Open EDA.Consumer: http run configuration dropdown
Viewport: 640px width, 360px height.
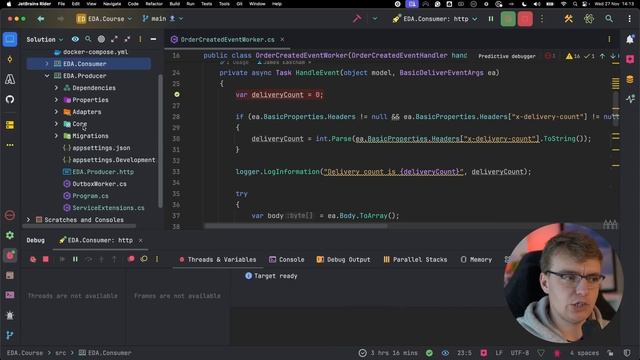[x=435, y=19]
